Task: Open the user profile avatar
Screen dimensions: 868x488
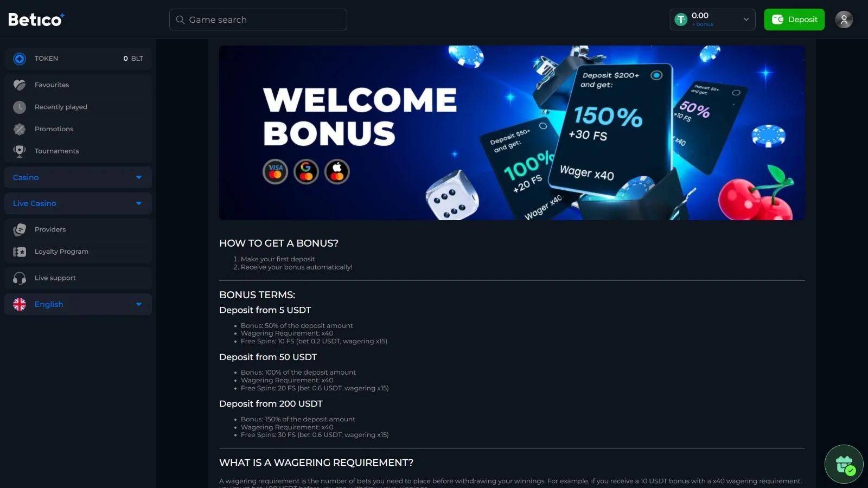Action: pos(844,20)
